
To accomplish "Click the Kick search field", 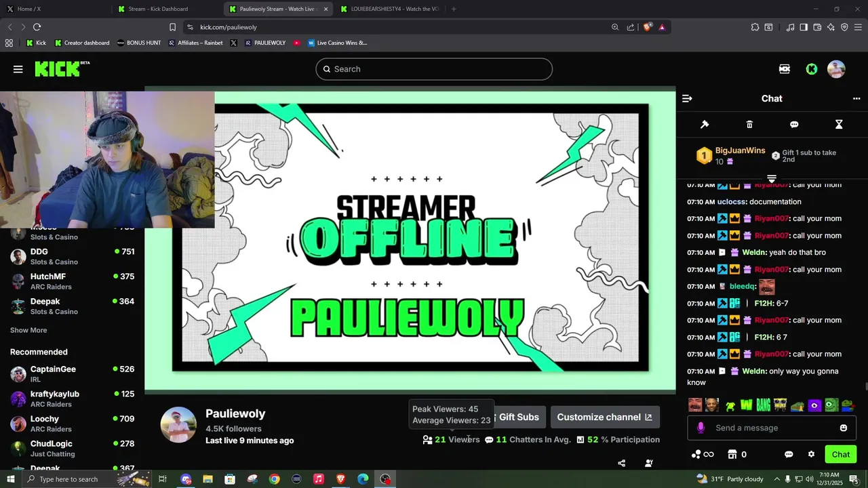I will (x=434, y=69).
